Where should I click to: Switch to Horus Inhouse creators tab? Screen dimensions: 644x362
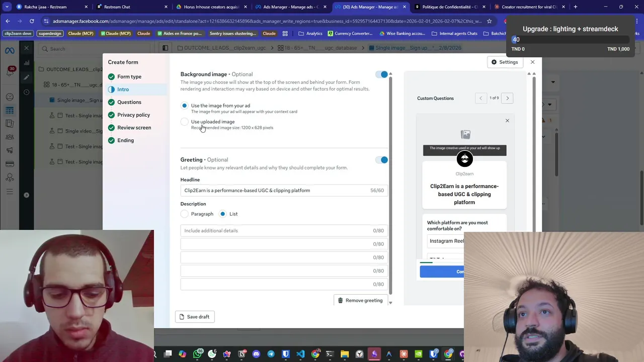pos(211,7)
